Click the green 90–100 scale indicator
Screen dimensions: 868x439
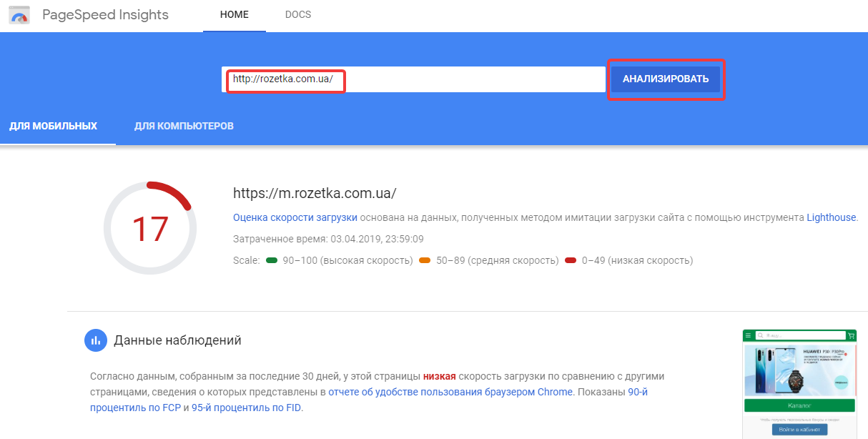[x=272, y=261]
